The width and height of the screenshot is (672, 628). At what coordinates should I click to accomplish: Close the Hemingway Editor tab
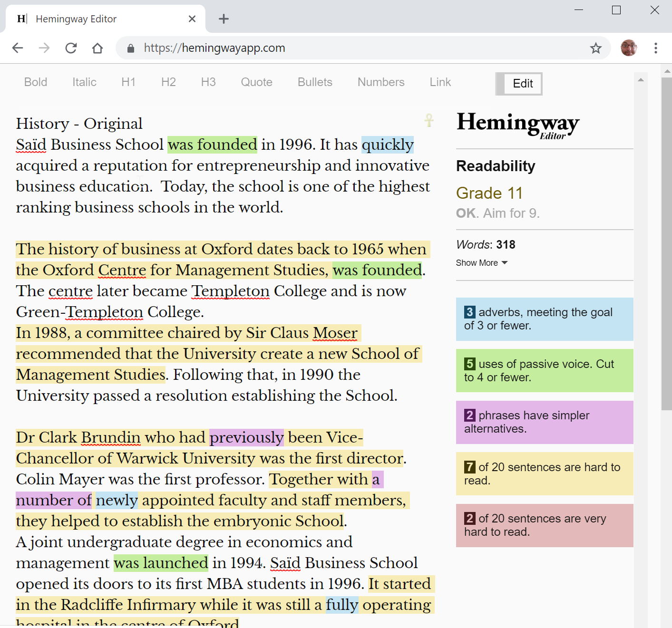tap(192, 19)
